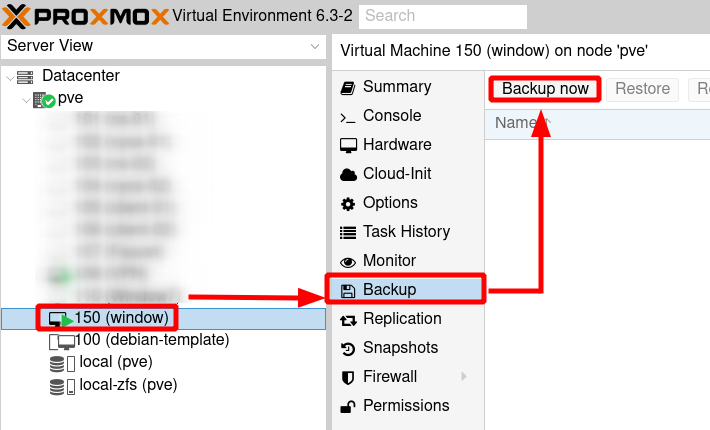Open the Monitor tab
The width and height of the screenshot is (710, 430).
click(x=389, y=260)
